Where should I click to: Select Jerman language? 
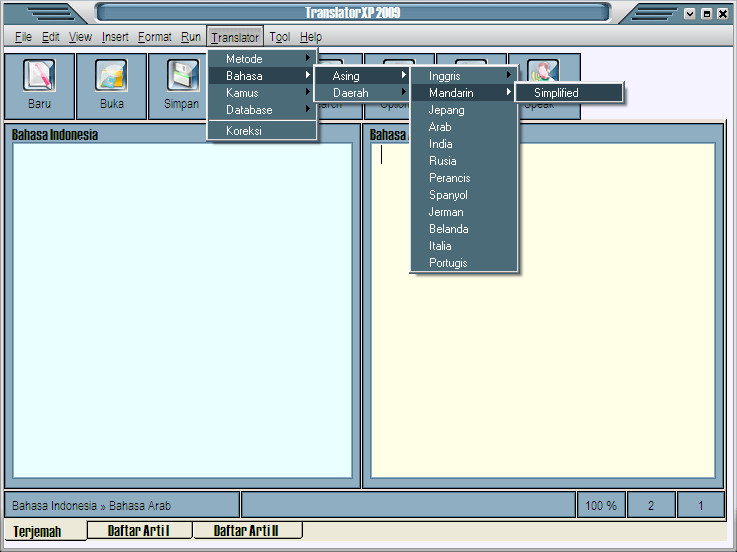pyautogui.click(x=464, y=212)
